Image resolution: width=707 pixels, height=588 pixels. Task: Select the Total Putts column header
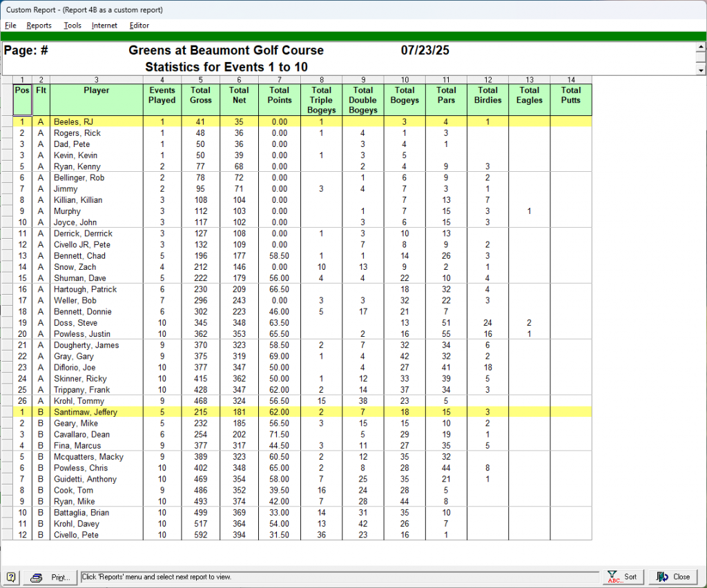coord(570,95)
